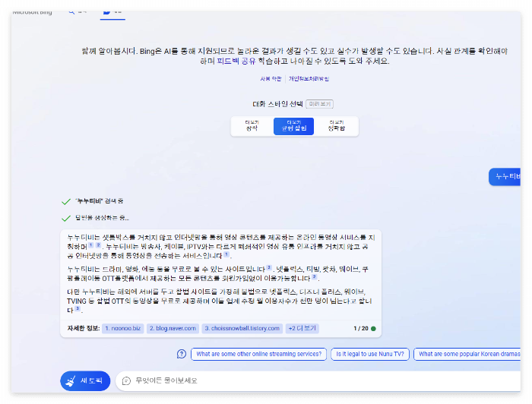This screenshot has height=404, width=532.
Task: Click the 미리 보기 badge
Action: 320,104
